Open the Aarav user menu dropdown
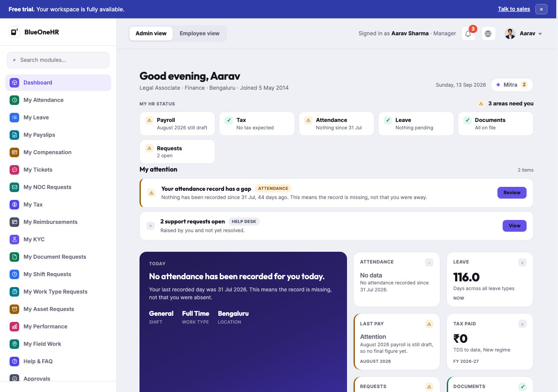Screen dimensions: 558x392 pyautogui.click(x=523, y=34)
